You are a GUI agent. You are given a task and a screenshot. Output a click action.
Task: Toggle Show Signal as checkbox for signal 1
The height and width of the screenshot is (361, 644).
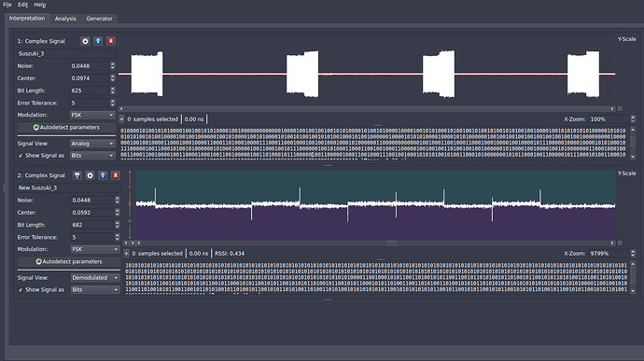point(21,156)
